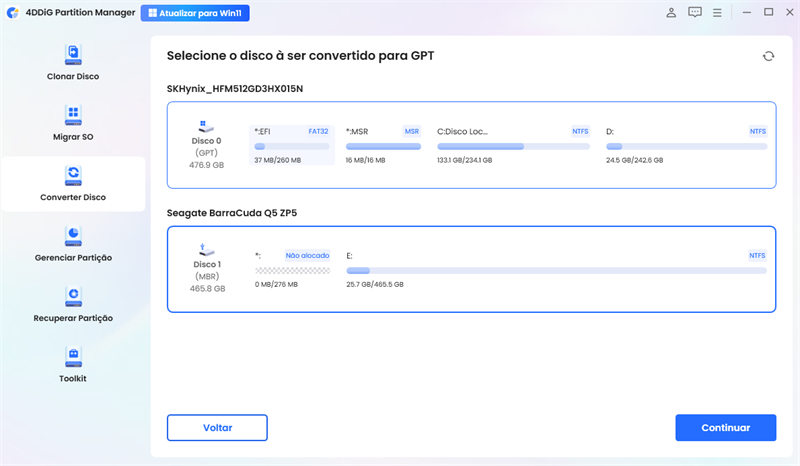Click the Seagate BarraCuda Q5 ZP5 name

click(x=232, y=213)
